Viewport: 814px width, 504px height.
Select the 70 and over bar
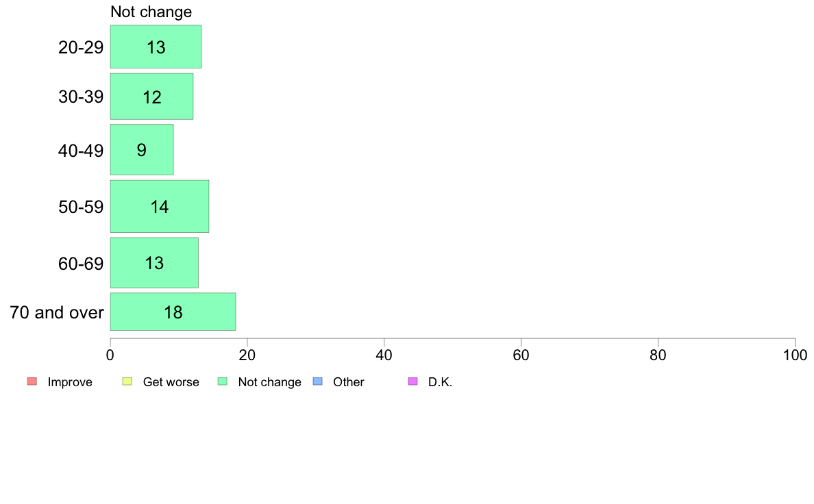[173, 312]
